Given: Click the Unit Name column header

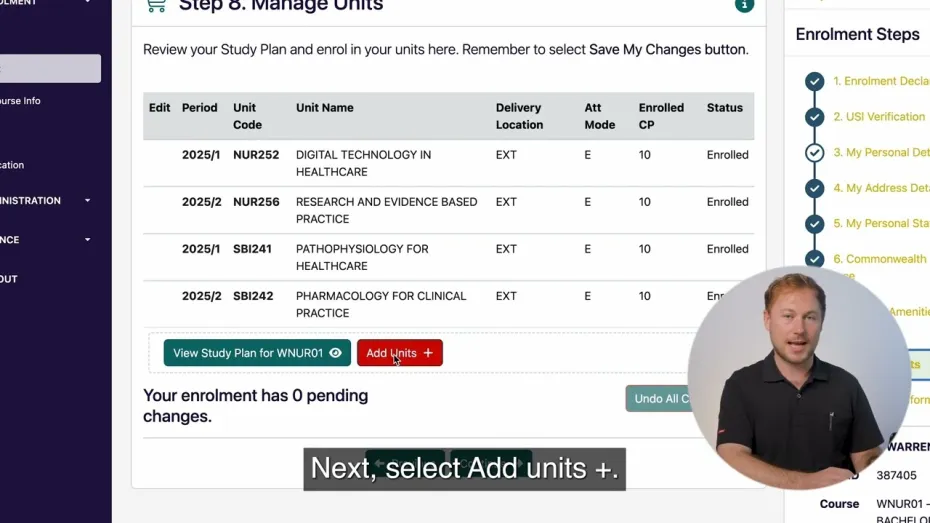Looking at the screenshot, I should [324, 108].
